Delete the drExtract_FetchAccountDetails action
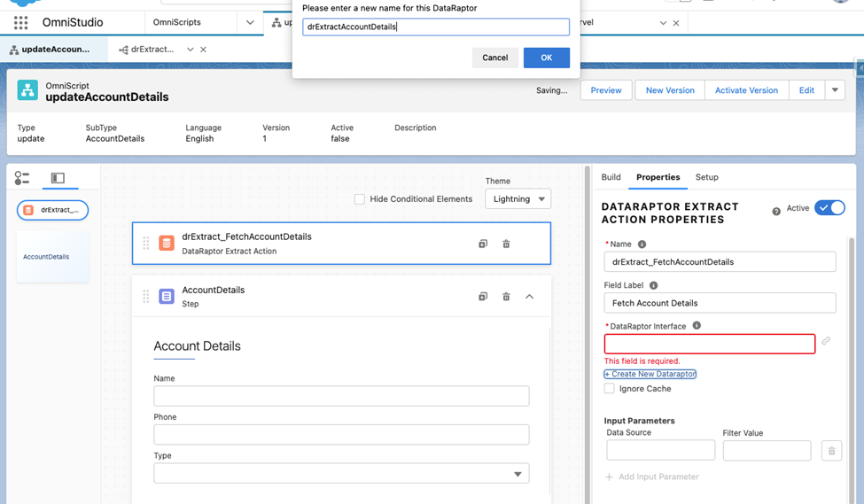The height and width of the screenshot is (504, 864). pos(506,244)
